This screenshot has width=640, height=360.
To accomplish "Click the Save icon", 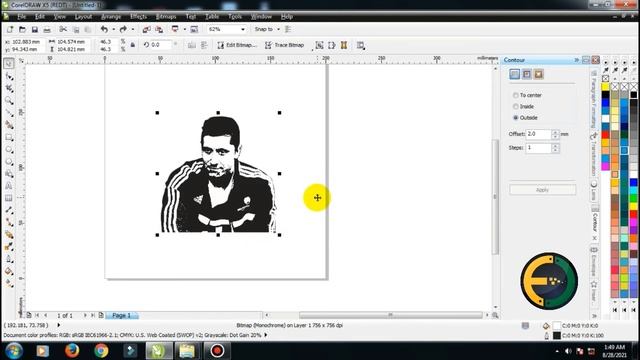I will [x=35, y=29].
